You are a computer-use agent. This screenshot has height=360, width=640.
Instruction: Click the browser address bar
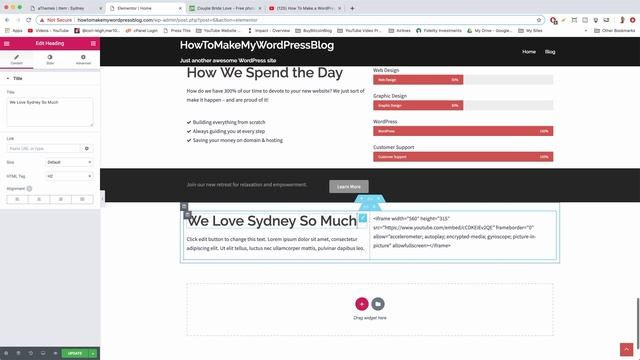[x=290, y=20]
